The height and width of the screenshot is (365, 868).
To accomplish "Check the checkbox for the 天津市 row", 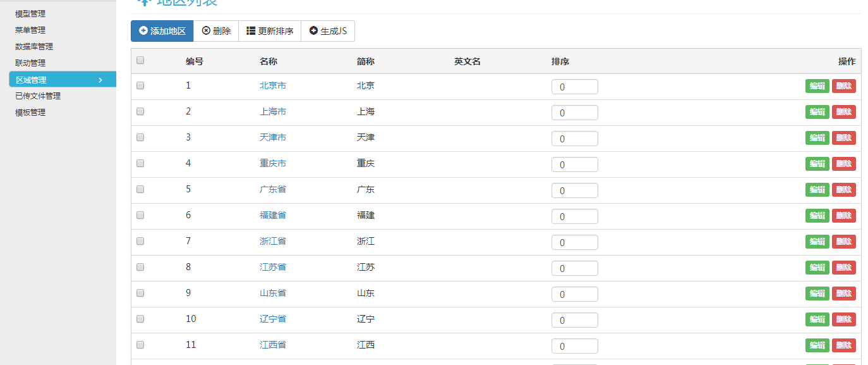I will click(x=140, y=137).
